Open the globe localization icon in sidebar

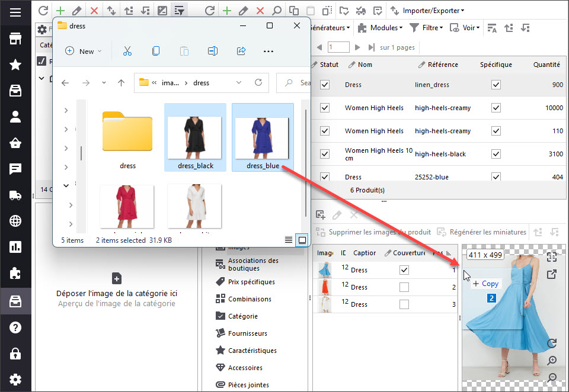15,221
